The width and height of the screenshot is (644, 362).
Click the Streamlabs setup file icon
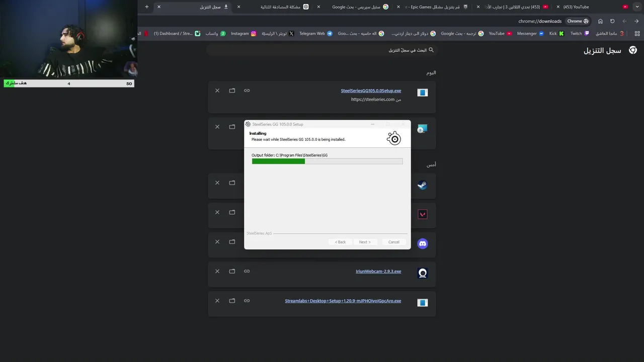423,303
